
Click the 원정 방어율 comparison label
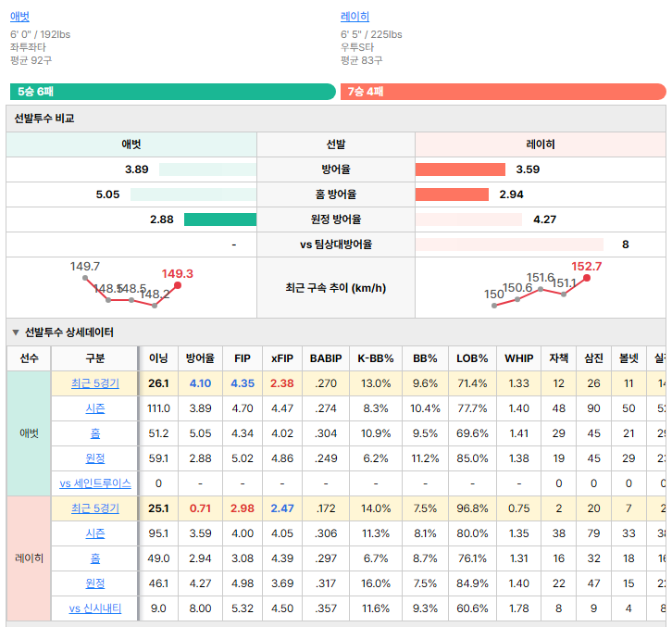point(336,219)
